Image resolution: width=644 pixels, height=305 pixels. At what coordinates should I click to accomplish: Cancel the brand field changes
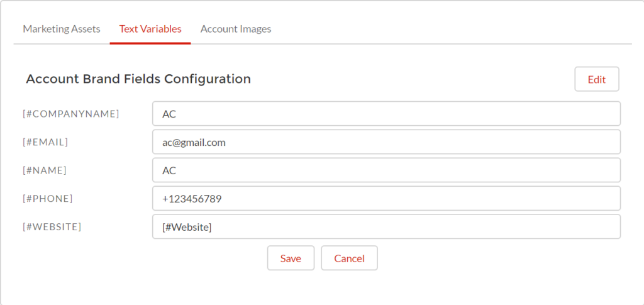[x=349, y=258]
